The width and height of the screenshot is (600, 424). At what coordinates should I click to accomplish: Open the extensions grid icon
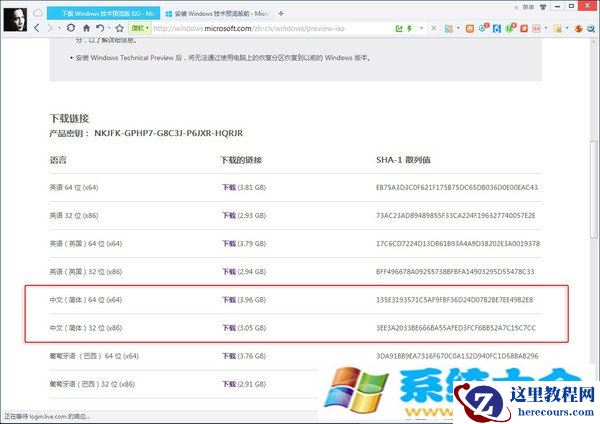(449, 29)
